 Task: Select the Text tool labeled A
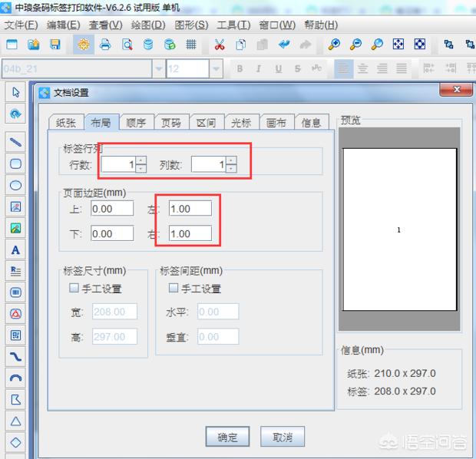point(15,249)
